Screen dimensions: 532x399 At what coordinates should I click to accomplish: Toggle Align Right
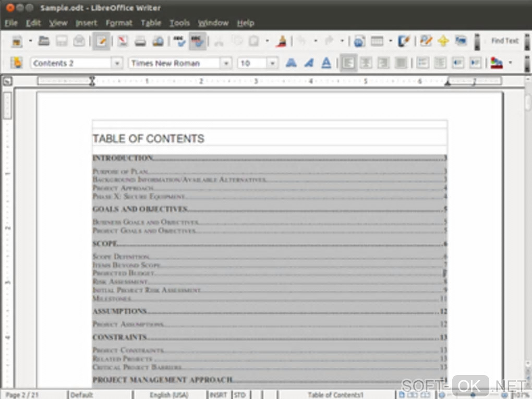coord(384,63)
